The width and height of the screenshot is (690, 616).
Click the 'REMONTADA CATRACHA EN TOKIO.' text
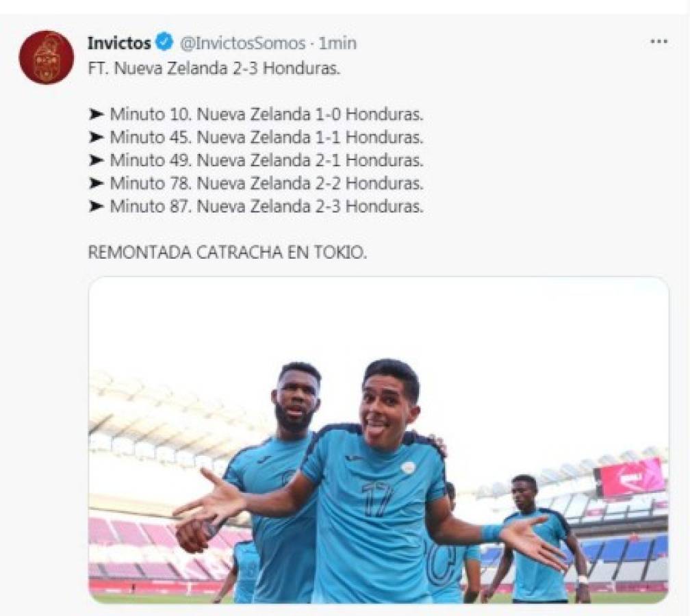228,252
